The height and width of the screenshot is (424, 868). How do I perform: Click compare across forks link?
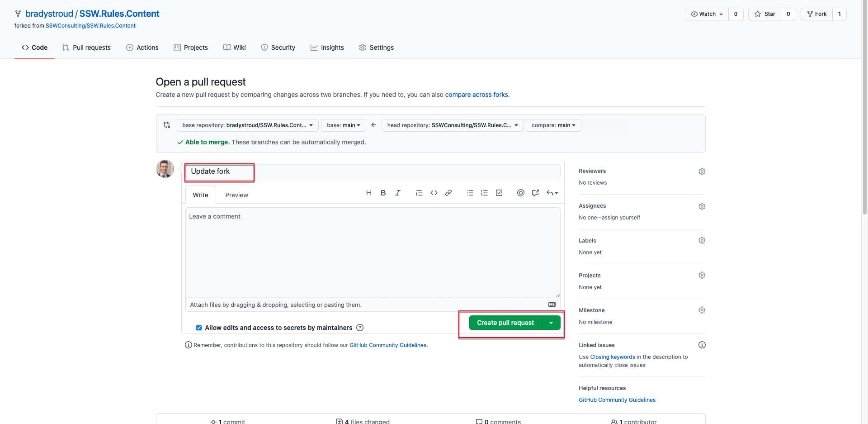tap(476, 95)
